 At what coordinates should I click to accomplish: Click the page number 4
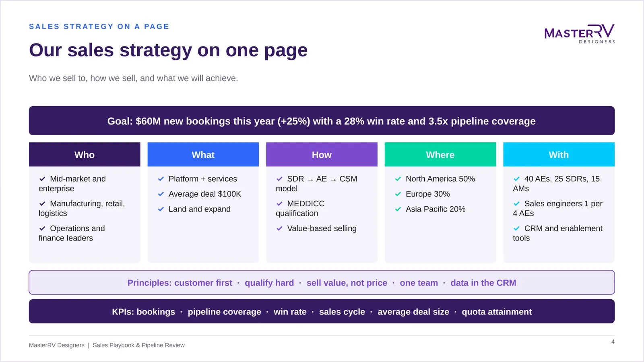point(613,342)
